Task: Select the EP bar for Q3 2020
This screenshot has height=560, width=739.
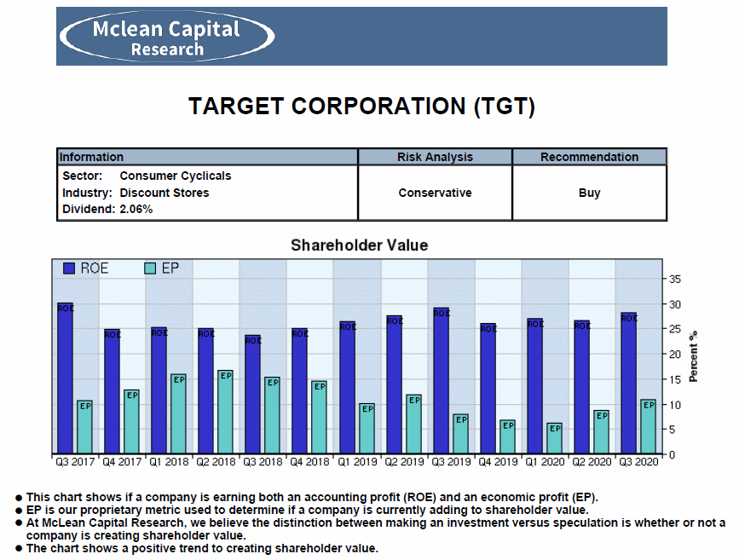Action: pos(649,427)
